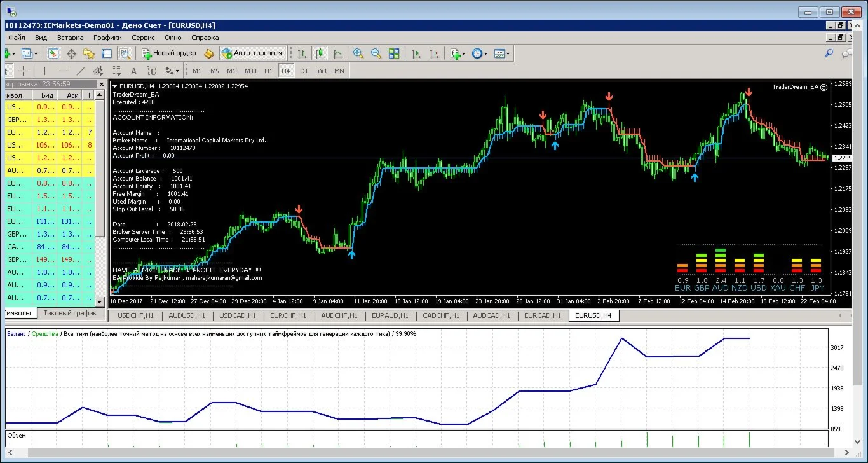Switch to the EURCAD,H1 chart tab
The image size is (868, 463).
(542, 315)
